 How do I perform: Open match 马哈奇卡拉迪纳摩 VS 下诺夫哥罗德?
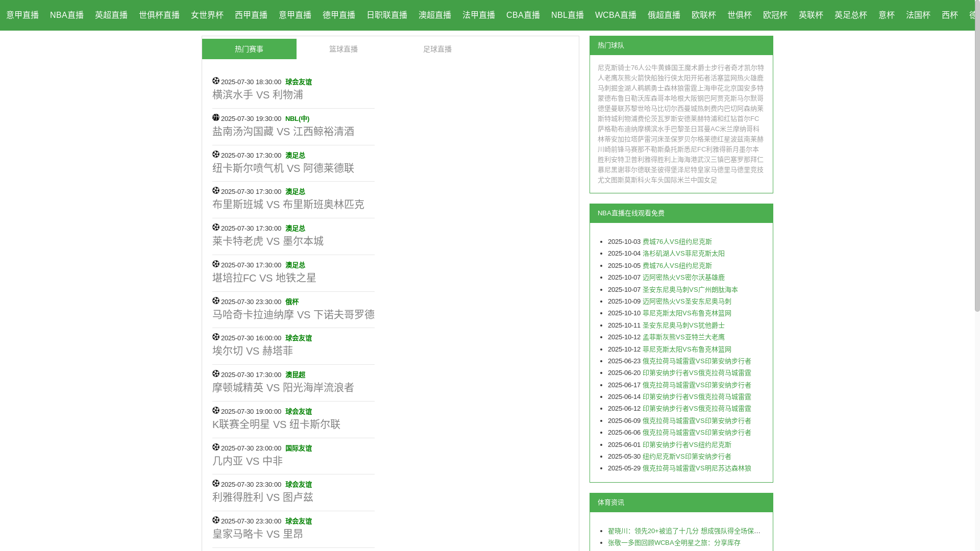coord(293,315)
